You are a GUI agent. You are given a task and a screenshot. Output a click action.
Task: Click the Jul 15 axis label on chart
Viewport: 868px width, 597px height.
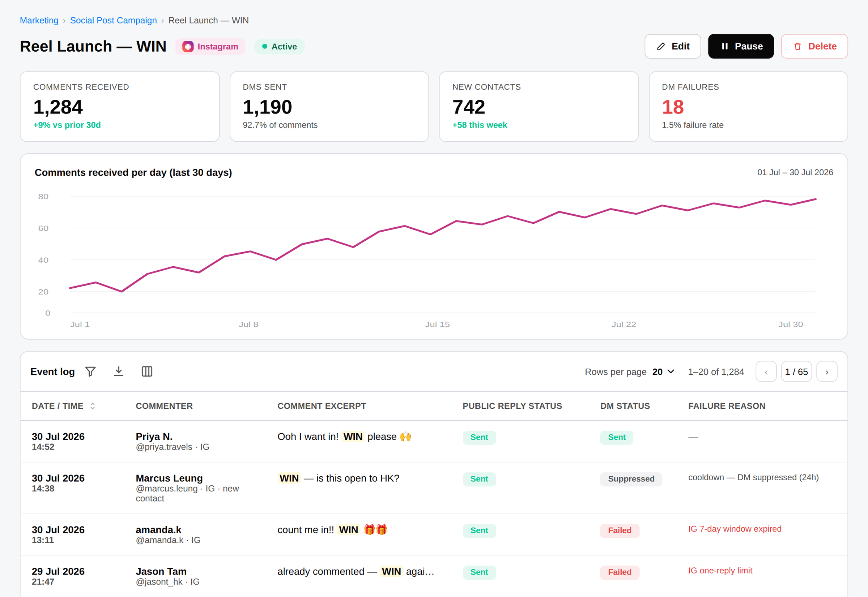[x=437, y=324]
